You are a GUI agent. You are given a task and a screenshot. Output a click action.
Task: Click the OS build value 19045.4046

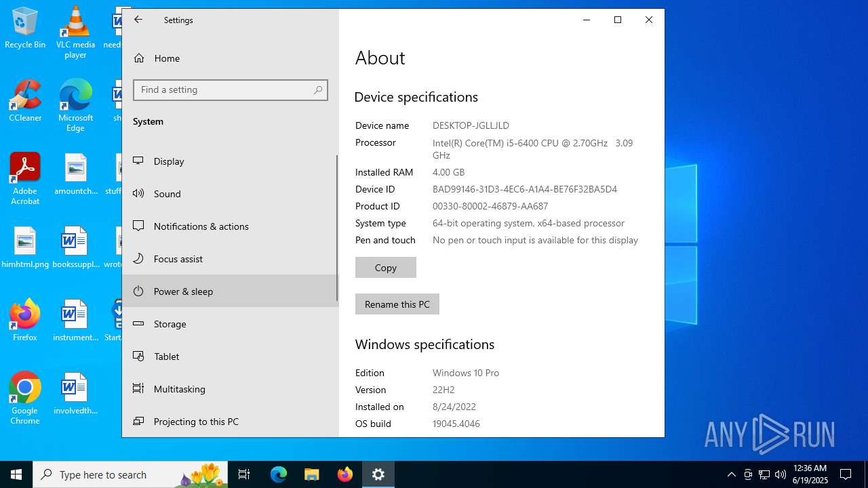[456, 424]
